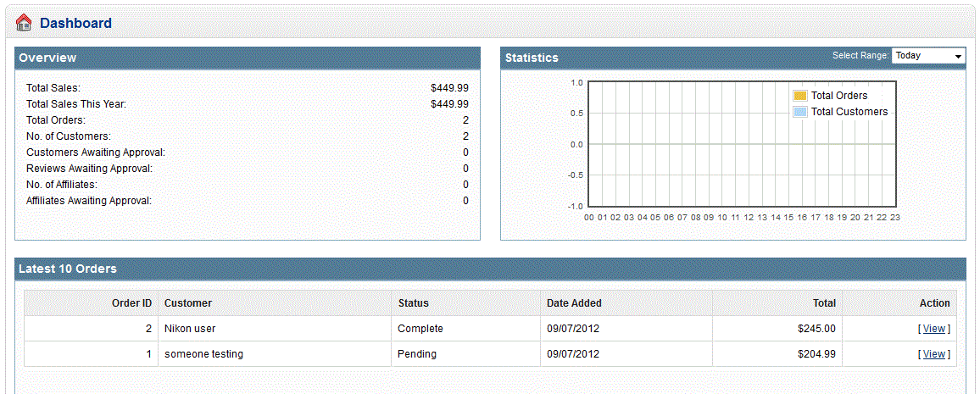Open the Select Range dropdown showing Today
Screen dimensions: 980x394
coord(928,56)
